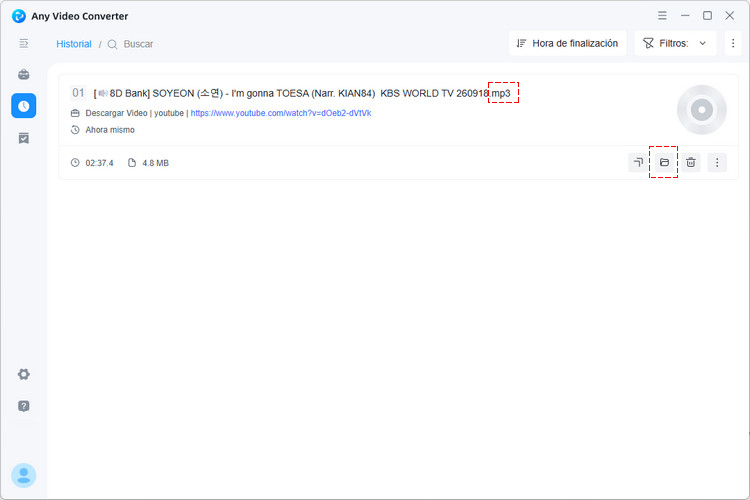Image resolution: width=750 pixels, height=500 pixels.
Task: Open the Help question mark icon
Action: point(23,406)
